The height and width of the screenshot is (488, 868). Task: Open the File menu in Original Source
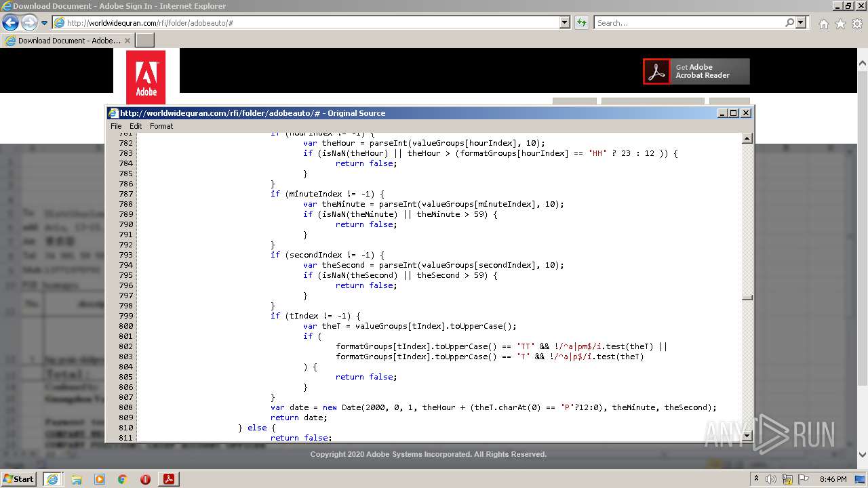tap(116, 126)
